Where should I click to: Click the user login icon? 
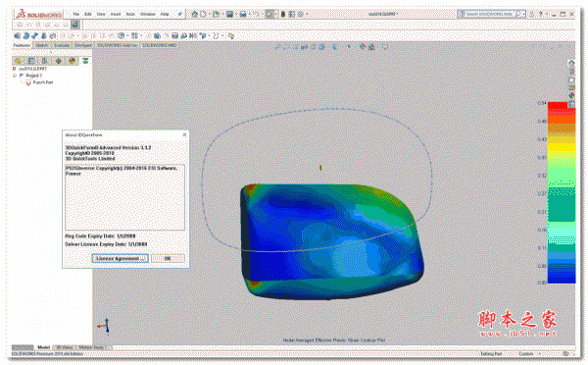[531, 15]
